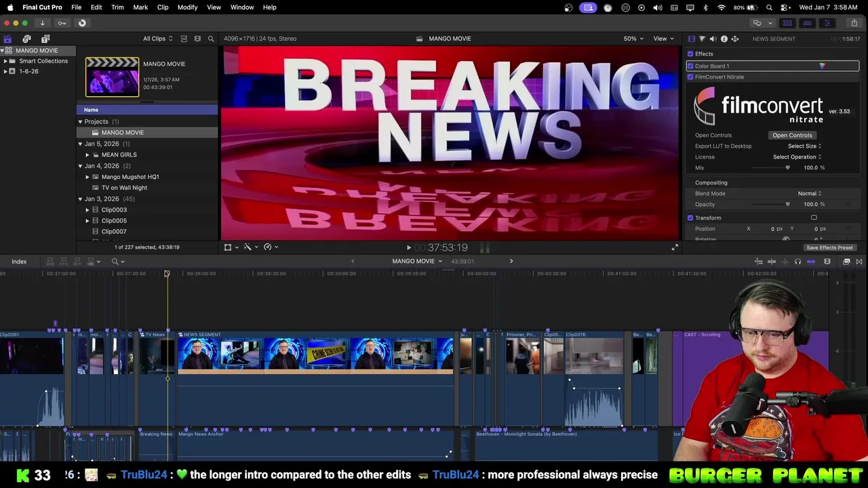
Task: Collapse the Jan 5, 2026 group
Action: (x=80, y=144)
